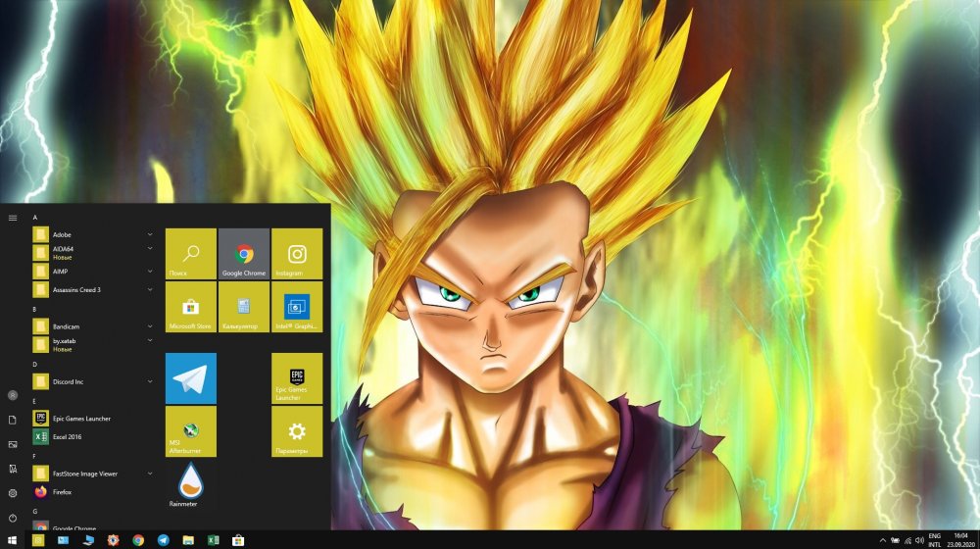Launch the Instagram tile
Image resolution: width=980 pixels, height=549 pixels.
click(x=296, y=254)
